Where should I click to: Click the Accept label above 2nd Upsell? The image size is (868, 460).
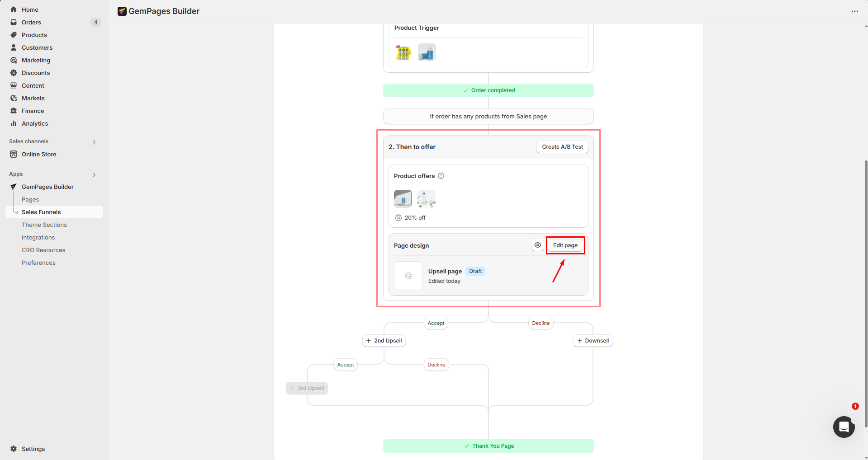[436, 323]
